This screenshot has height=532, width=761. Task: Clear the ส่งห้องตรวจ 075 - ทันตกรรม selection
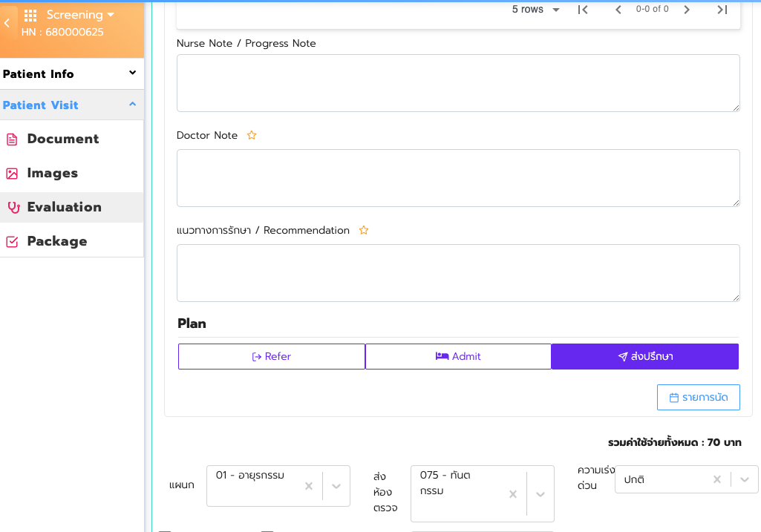point(512,494)
